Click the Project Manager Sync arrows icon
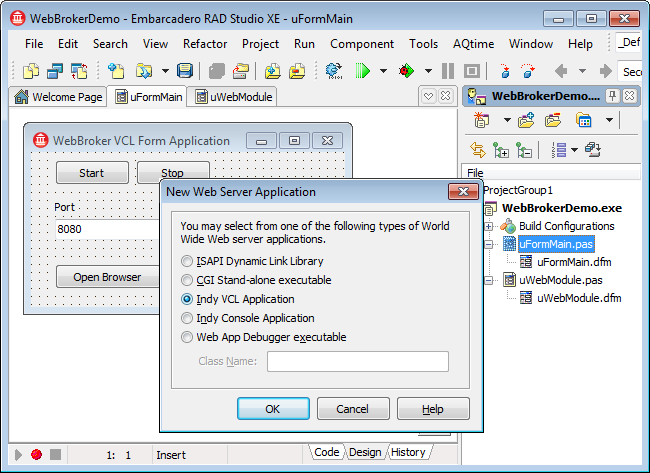The image size is (650, 473). (478, 150)
